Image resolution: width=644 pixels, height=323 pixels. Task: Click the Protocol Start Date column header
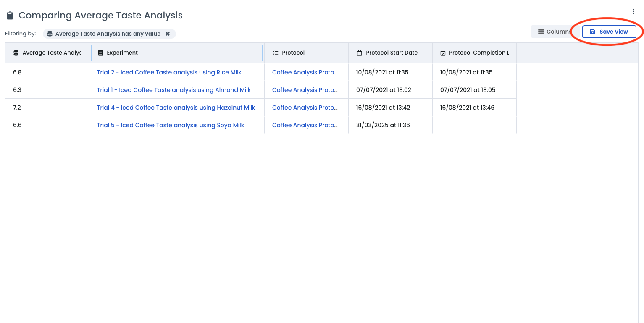click(x=391, y=53)
